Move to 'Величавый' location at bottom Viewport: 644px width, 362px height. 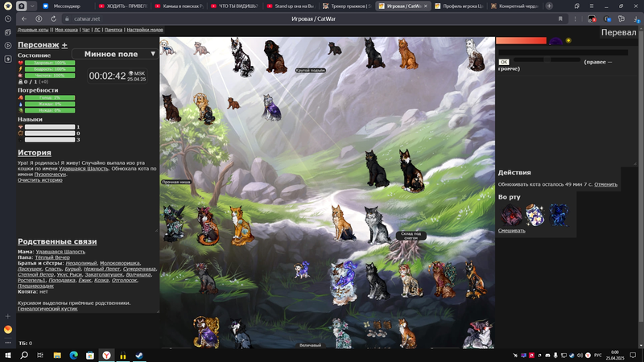pos(310,346)
